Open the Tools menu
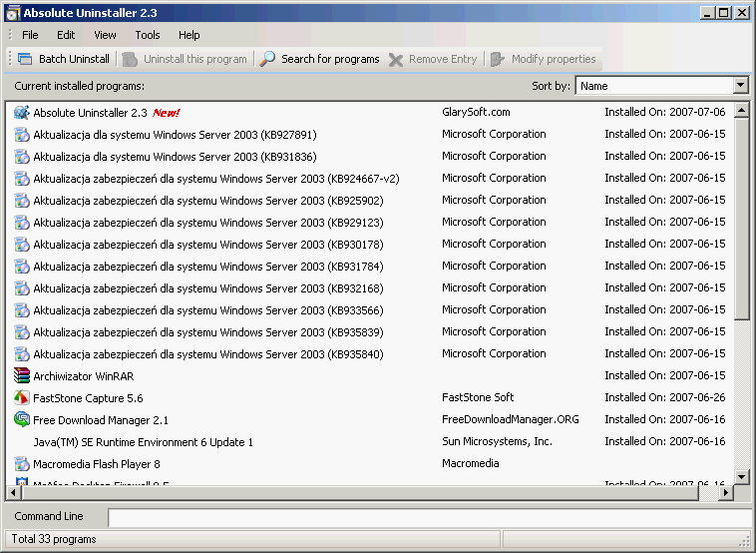 [147, 35]
